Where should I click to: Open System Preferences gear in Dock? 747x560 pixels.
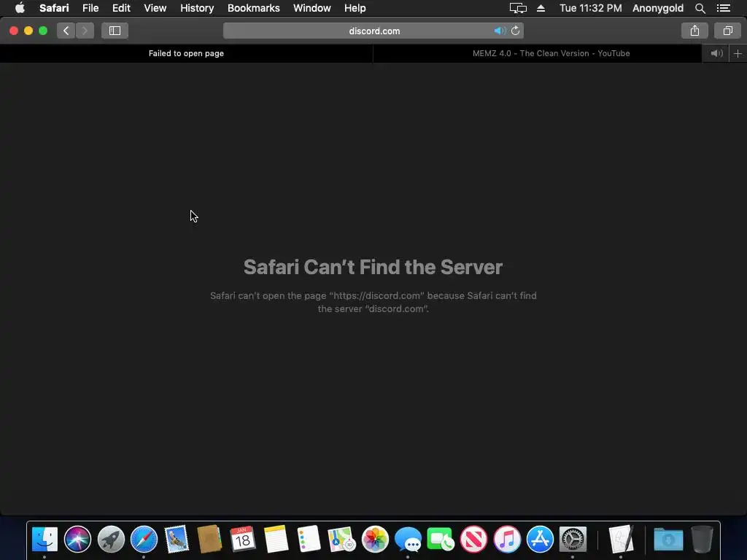573,539
